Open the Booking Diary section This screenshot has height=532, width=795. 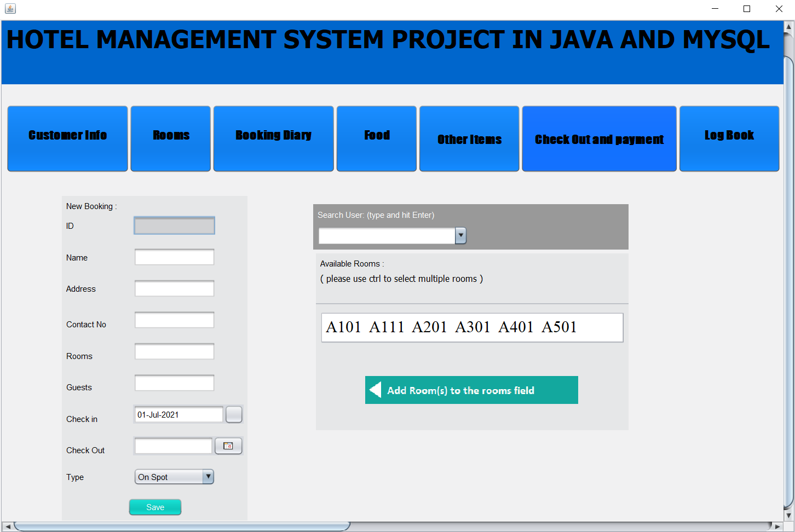(x=273, y=138)
